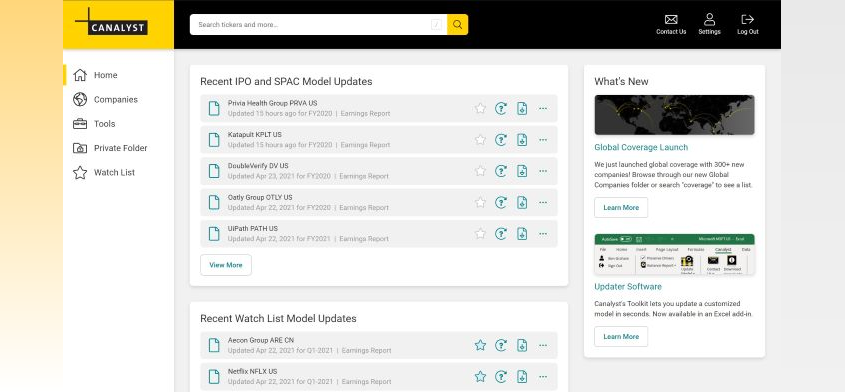Toggle the star on Netflix NFLX US
The width and height of the screenshot is (845, 392).
480,376
